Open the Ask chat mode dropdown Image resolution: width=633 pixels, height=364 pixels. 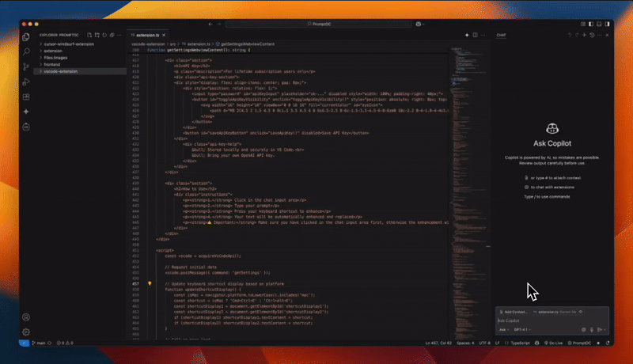[x=504, y=330]
